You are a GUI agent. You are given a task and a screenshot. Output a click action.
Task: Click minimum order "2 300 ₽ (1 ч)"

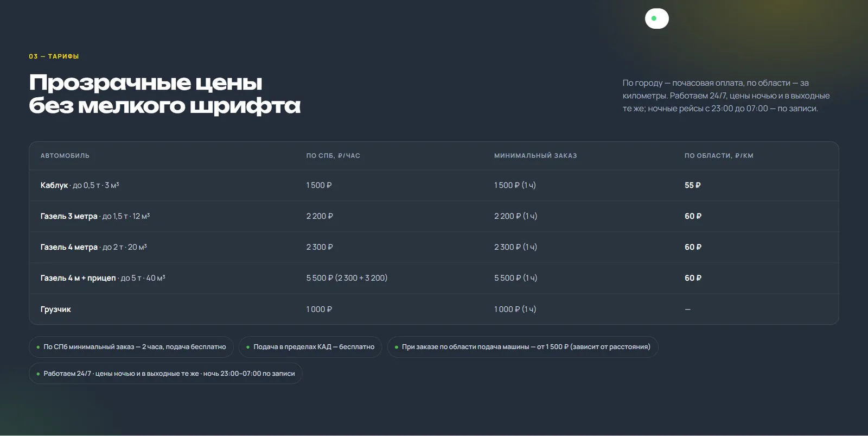tap(515, 247)
